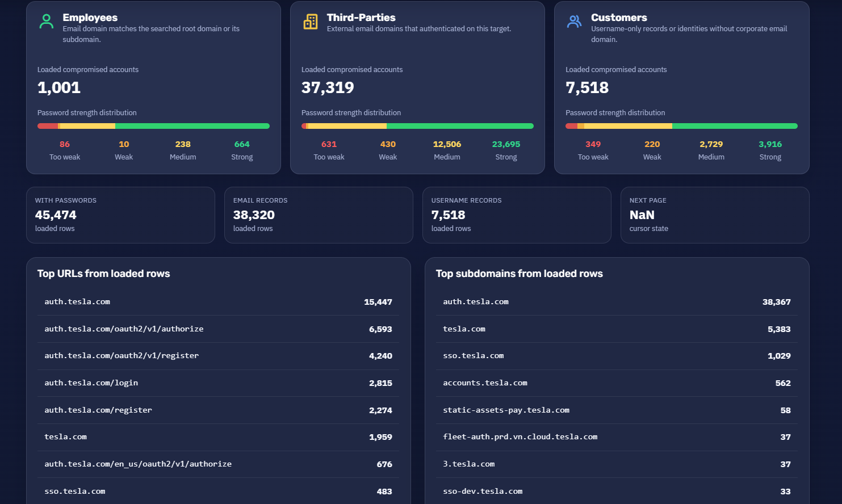Click the Customers users icon

[575, 22]
